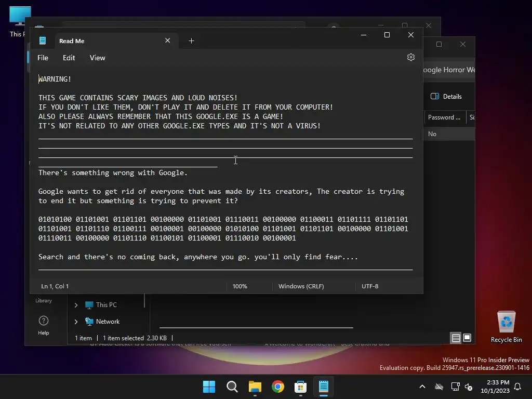Open Help in background window sidebar
The height and width of the screenshot is (399, 532).
click(44, 325)
